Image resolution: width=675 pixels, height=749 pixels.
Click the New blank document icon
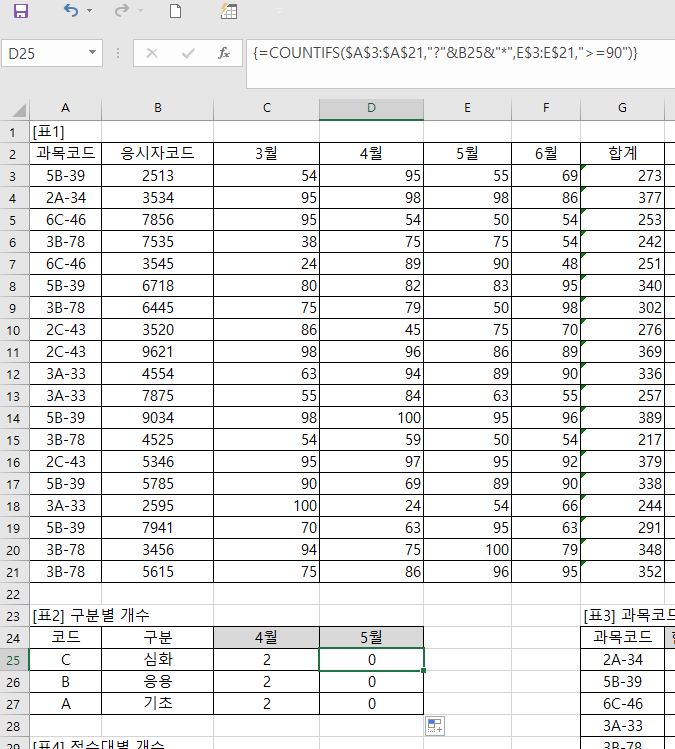point(175,12)
